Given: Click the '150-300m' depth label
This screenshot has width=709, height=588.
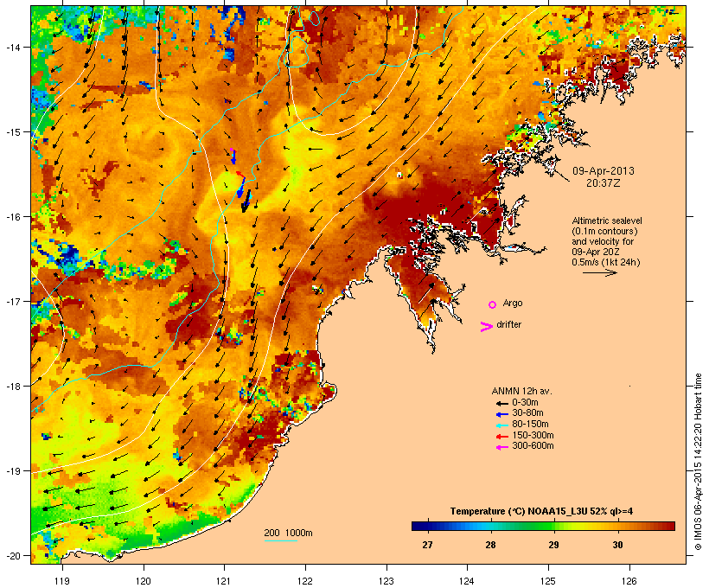Looking at the screenshot, I should (x=533, y=435).
